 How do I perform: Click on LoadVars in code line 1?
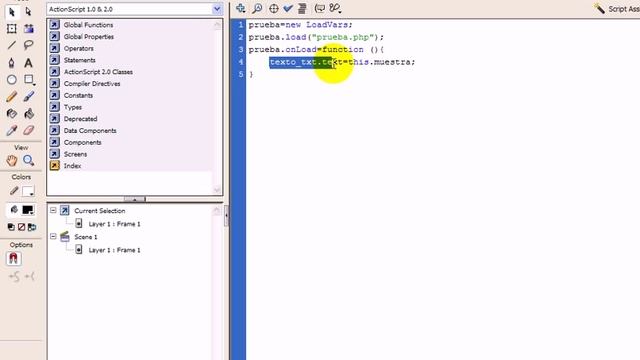point(327,25)
